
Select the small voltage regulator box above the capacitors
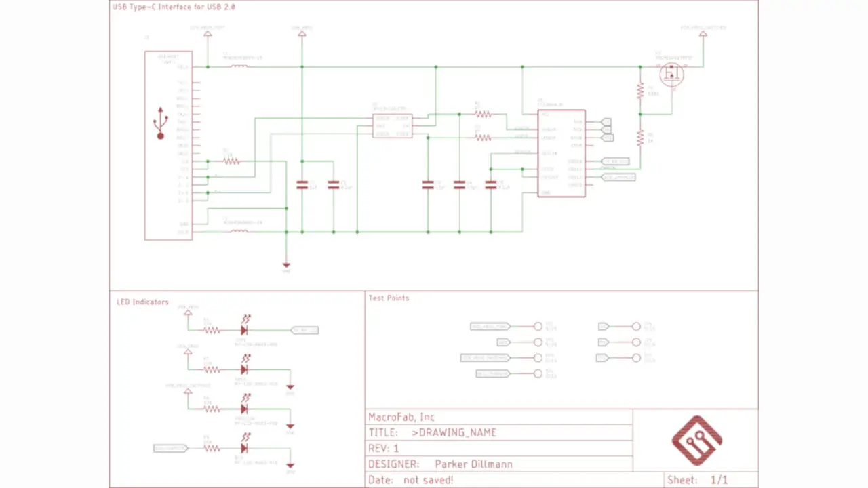[x=392, y=125]
